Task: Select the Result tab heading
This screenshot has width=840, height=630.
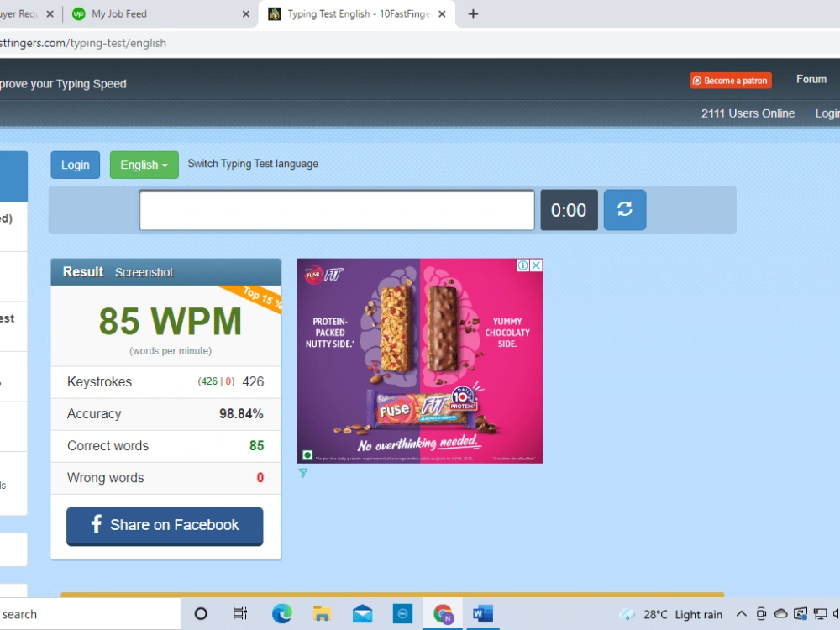Action: pyautogui.click(x=83, y=271)
